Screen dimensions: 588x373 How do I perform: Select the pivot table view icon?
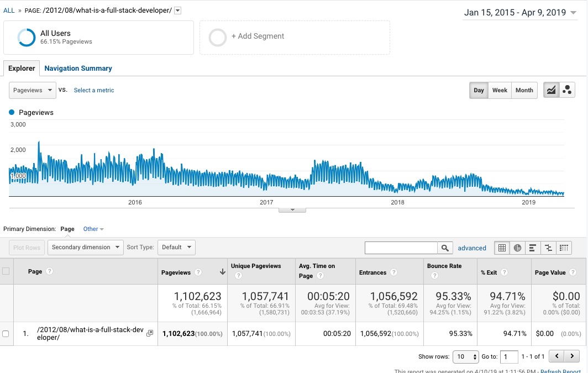click(x=564, y=248)
